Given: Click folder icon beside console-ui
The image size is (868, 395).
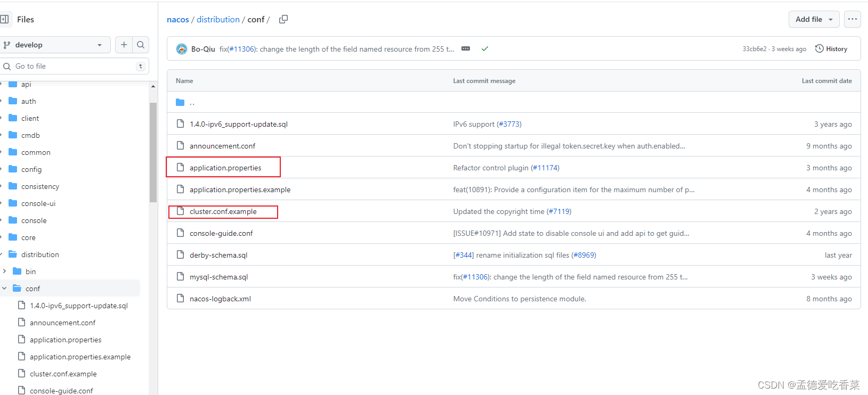Looking at the screenshot, I should coord(13,203).
